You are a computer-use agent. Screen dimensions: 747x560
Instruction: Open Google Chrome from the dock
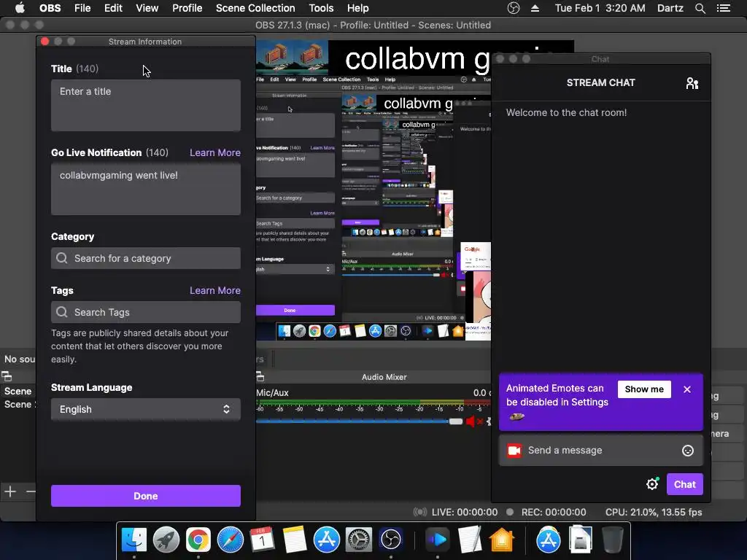[198, 540]
